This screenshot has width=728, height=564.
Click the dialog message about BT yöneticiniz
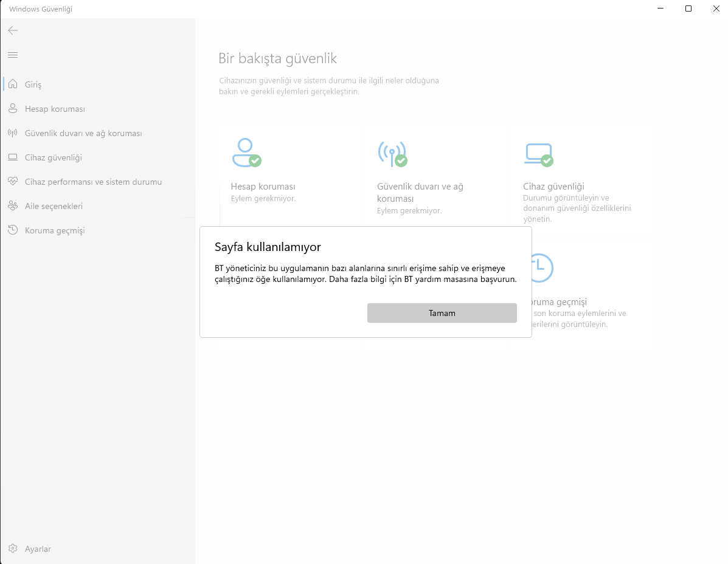(x=366, y=273)
